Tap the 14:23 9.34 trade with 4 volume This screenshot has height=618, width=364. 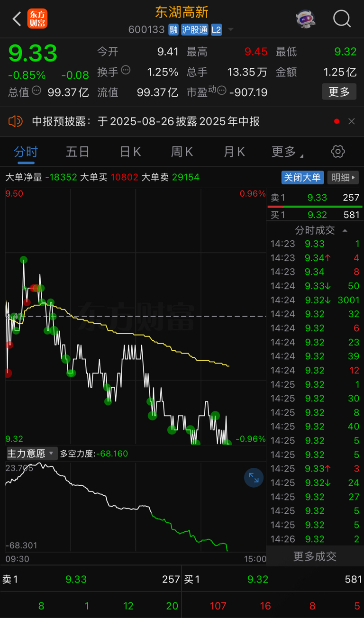315,258
